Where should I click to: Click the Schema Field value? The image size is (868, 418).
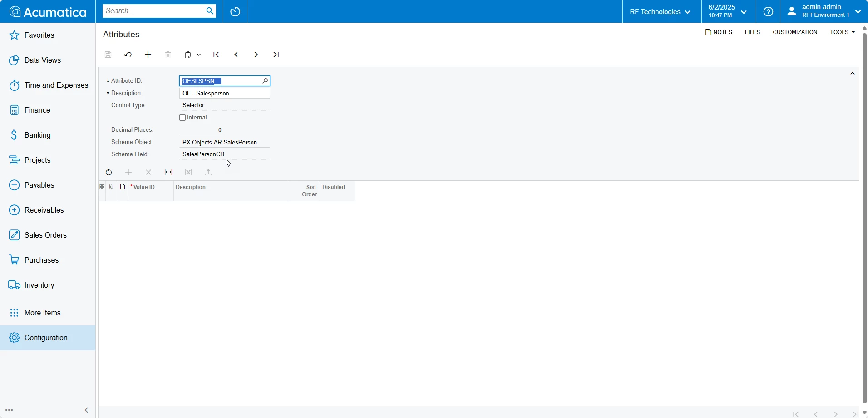point(225,154)
